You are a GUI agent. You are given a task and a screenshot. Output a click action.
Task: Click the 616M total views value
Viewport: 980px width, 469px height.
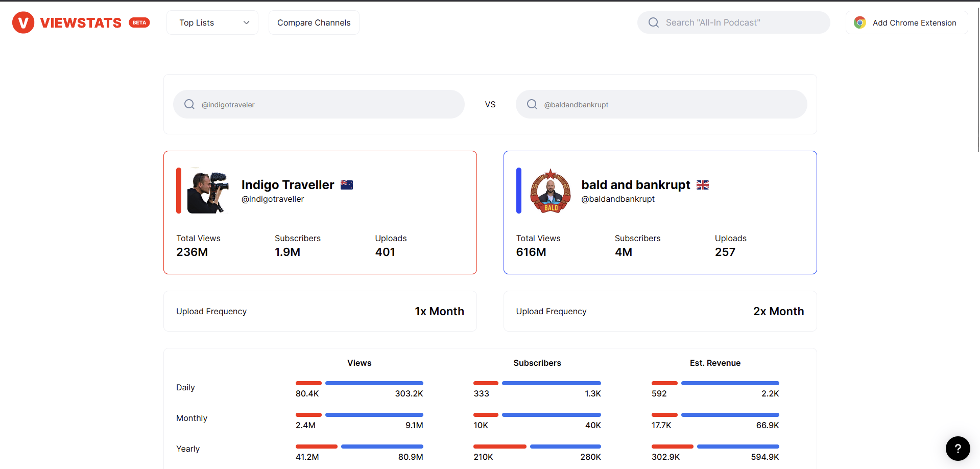[531, 252]
